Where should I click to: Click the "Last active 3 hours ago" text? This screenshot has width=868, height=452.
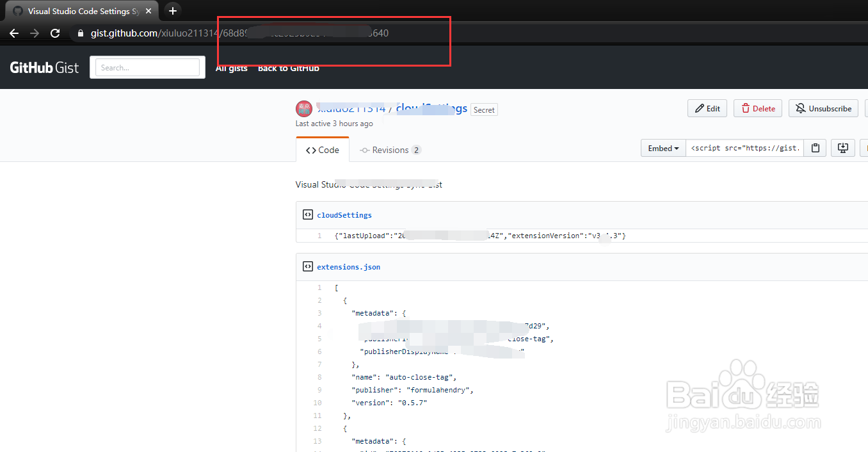point(334,124)
